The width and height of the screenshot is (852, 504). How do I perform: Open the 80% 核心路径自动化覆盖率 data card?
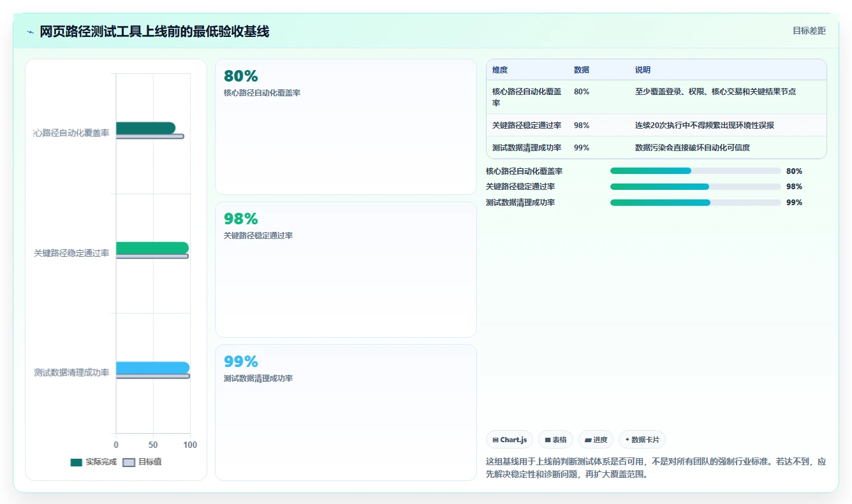346,127
